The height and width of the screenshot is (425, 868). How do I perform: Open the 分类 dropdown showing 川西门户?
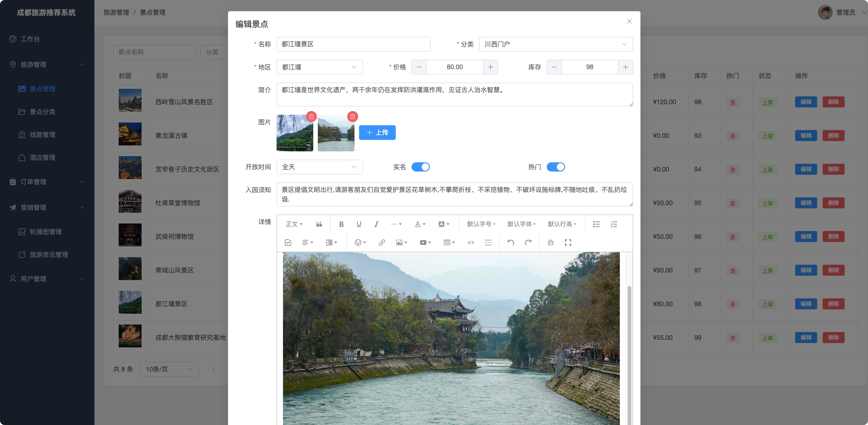coord(556,44)
